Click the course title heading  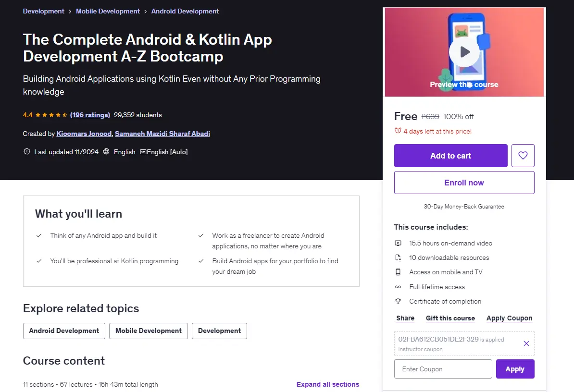[147, 48]
